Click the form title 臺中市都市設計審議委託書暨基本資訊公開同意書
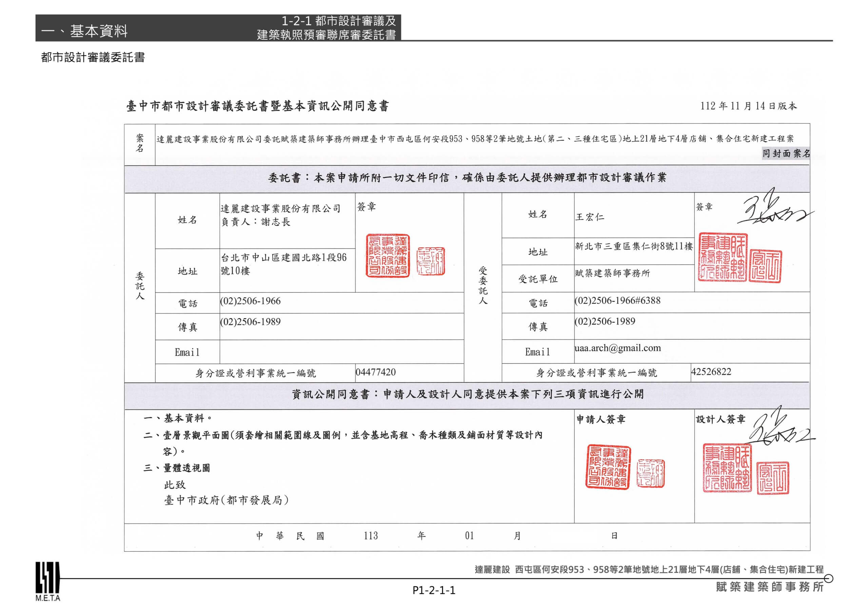 pos(257,106)
